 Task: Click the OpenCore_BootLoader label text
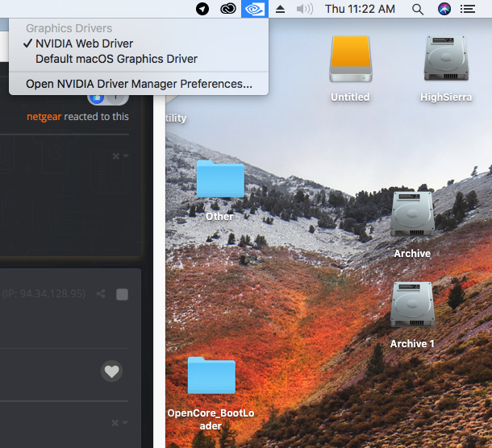point(211,420)
